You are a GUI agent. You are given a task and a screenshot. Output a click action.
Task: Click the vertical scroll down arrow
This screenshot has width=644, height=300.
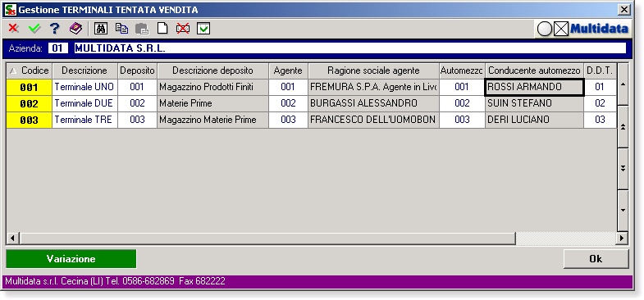(623, 210)
